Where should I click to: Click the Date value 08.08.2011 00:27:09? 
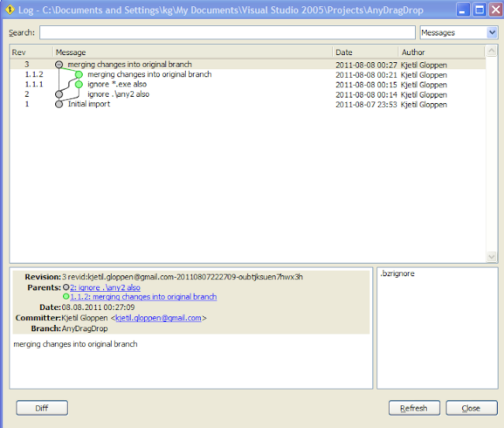click(98, 308)
